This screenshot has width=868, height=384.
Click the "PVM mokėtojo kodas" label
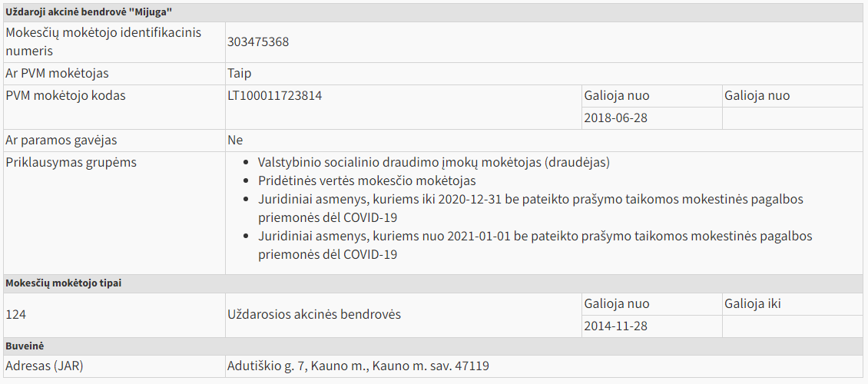pos(65,96)
